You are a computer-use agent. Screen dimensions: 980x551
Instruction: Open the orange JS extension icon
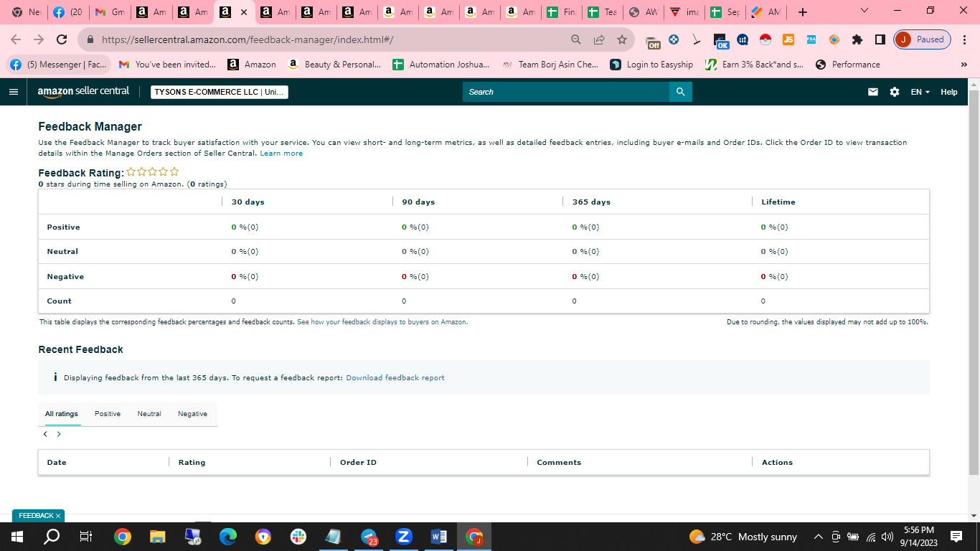point(788,39)
